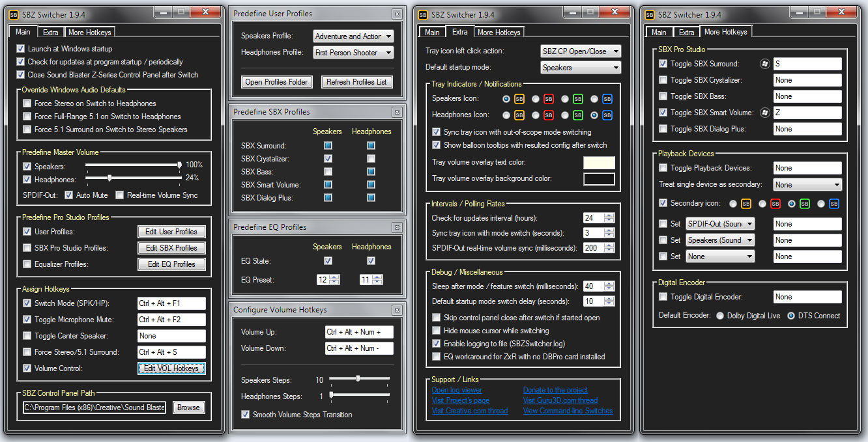Enable Force Stereo on Switch to Headphones
Viewport: 868px width, 442px height.
tap(27, 104)
